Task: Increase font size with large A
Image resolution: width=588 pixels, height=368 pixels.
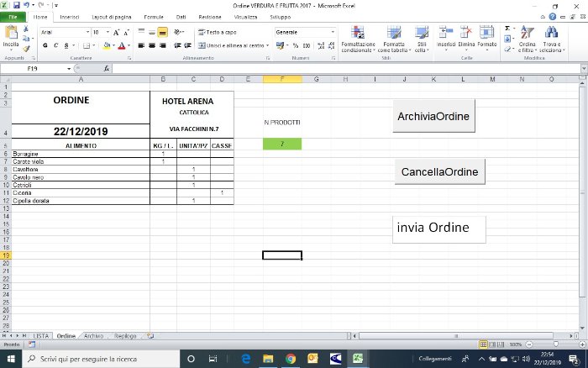Action: pos(116,32)
